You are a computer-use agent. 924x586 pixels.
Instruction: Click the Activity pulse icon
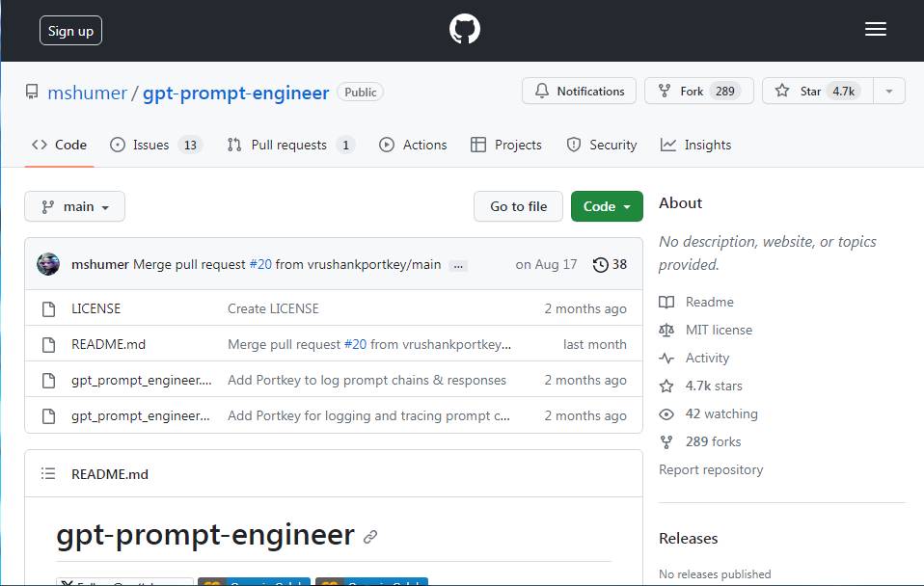[666, 358]
